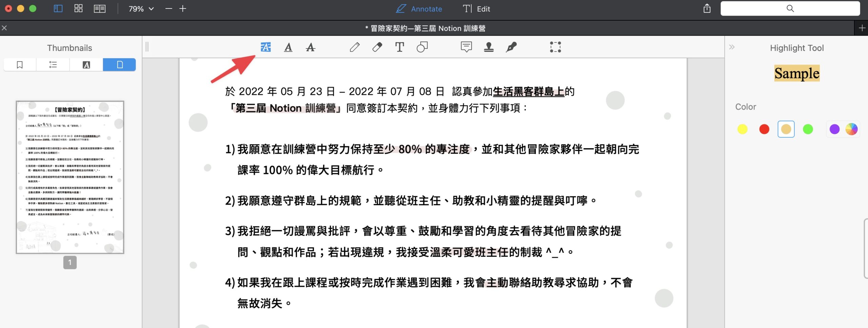
Task: Select the Eraser tool
Action: tap(377, 47)
